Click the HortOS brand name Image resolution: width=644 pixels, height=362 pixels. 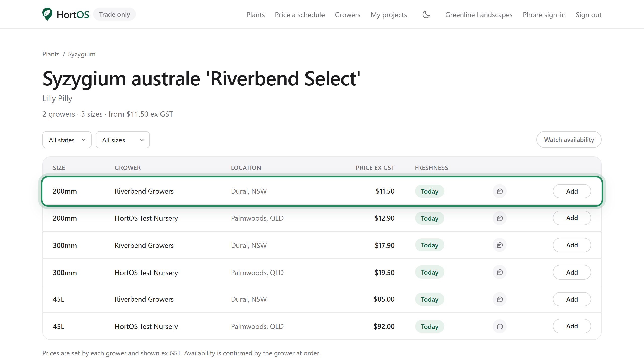73,15
